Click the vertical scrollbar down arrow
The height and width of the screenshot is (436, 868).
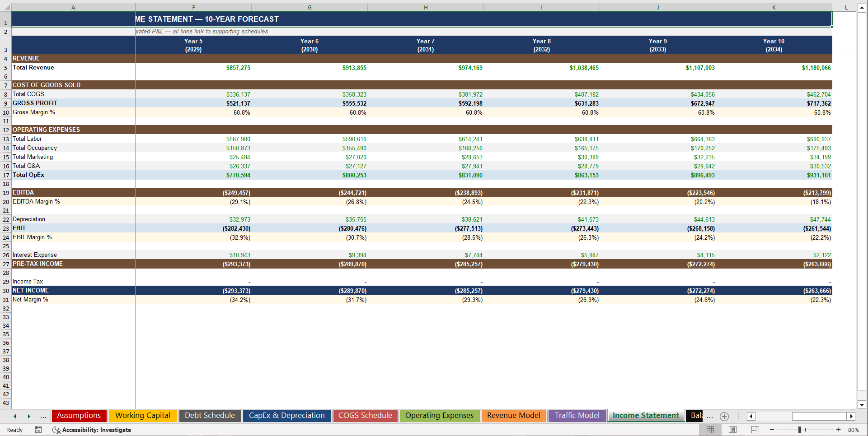(x=862, y=405)
